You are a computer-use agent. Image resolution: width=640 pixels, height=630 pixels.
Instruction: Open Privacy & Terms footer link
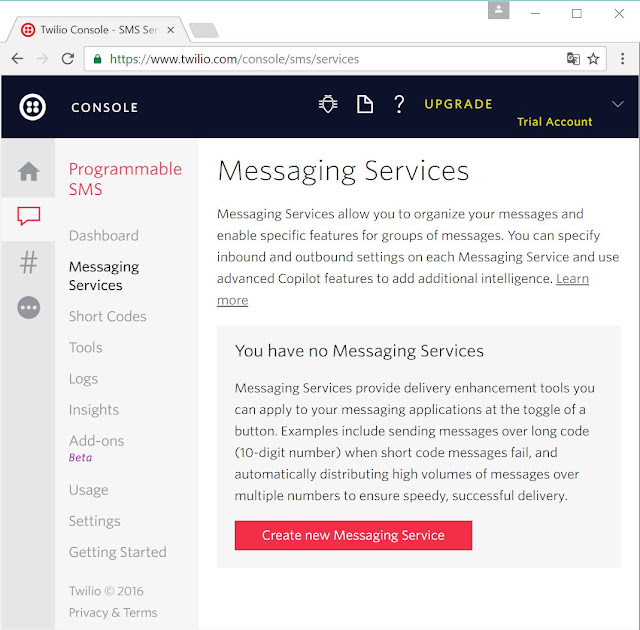[113, 612]
